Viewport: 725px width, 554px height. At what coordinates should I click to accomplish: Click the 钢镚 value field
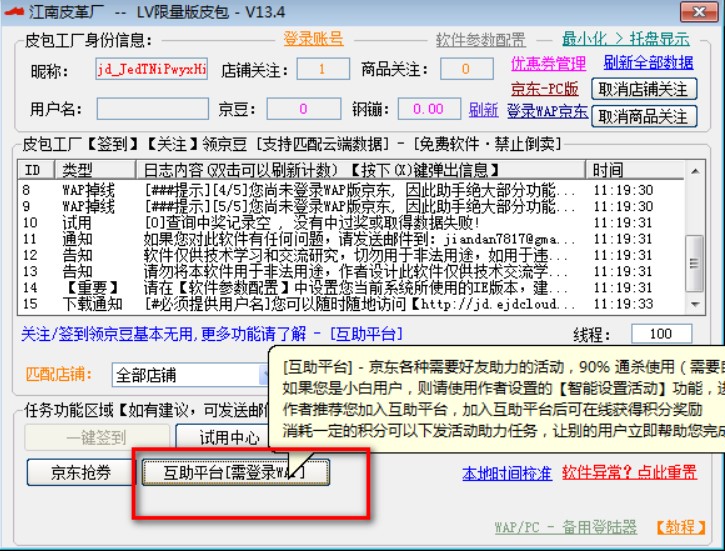[429, 109]
